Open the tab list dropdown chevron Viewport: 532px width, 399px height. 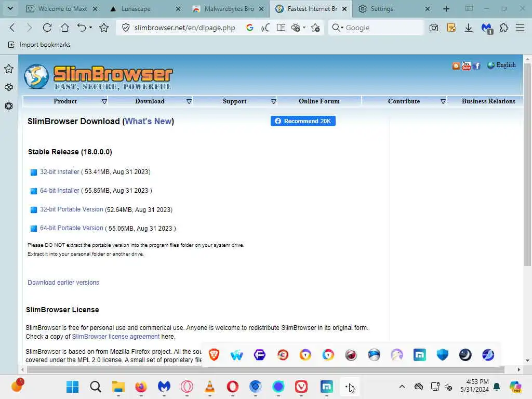tap(10, 8)
